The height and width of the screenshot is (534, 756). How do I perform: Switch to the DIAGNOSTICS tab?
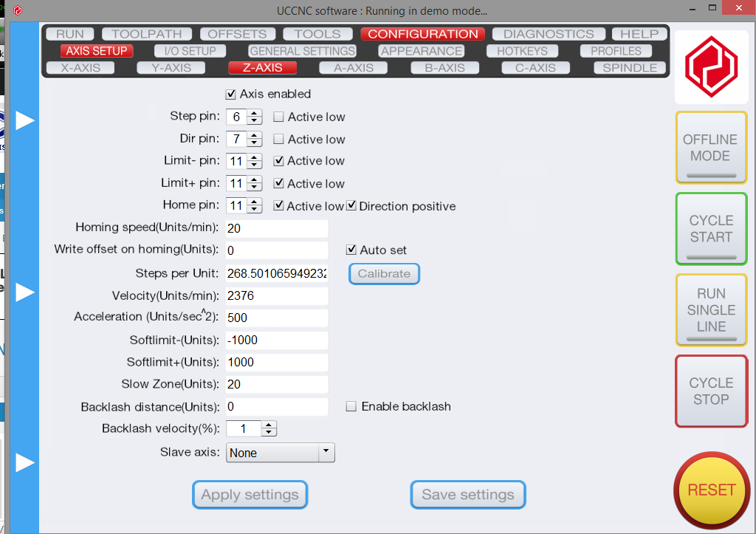click(549, 34)
